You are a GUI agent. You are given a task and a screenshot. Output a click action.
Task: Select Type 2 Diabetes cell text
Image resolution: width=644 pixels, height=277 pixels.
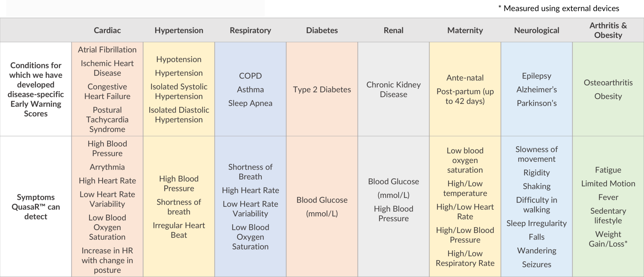322,90
